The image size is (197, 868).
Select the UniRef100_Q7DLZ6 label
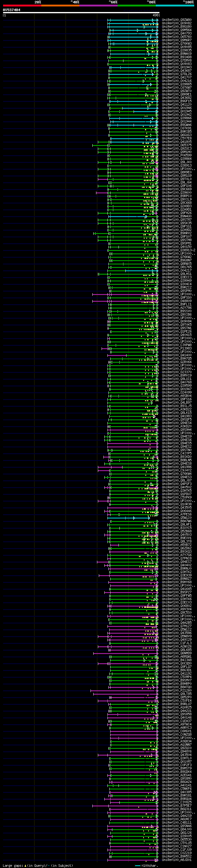(176, 74)
